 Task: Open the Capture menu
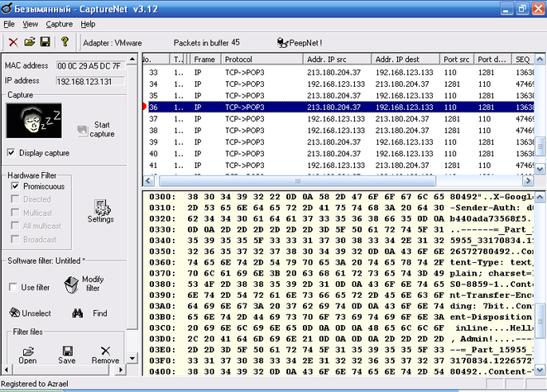click(59, 24)
